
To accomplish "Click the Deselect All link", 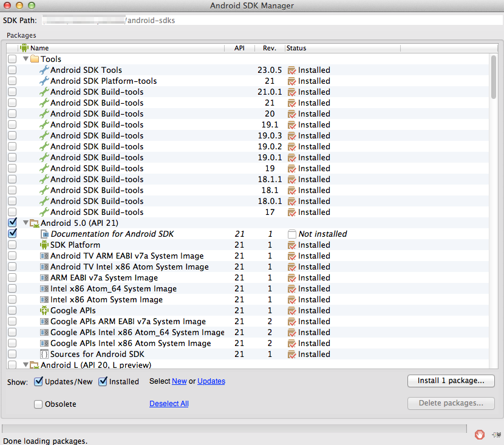I will pos(169,404).
